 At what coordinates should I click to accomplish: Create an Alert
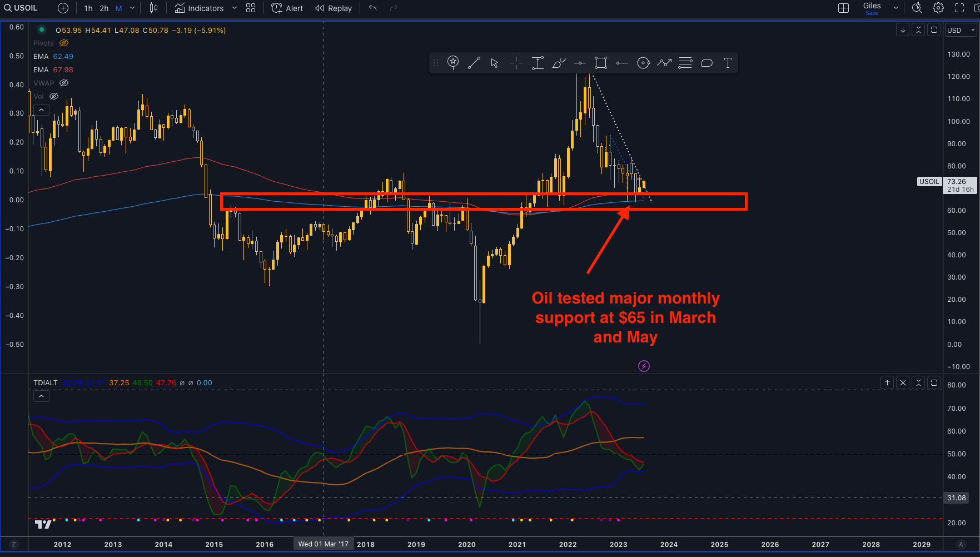[287, 8]
